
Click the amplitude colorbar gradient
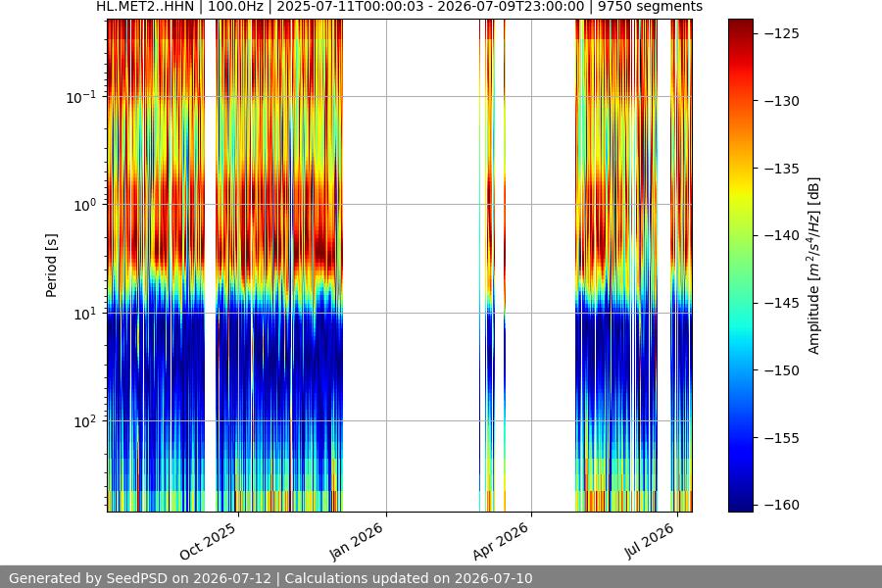(x=740, y=266)
